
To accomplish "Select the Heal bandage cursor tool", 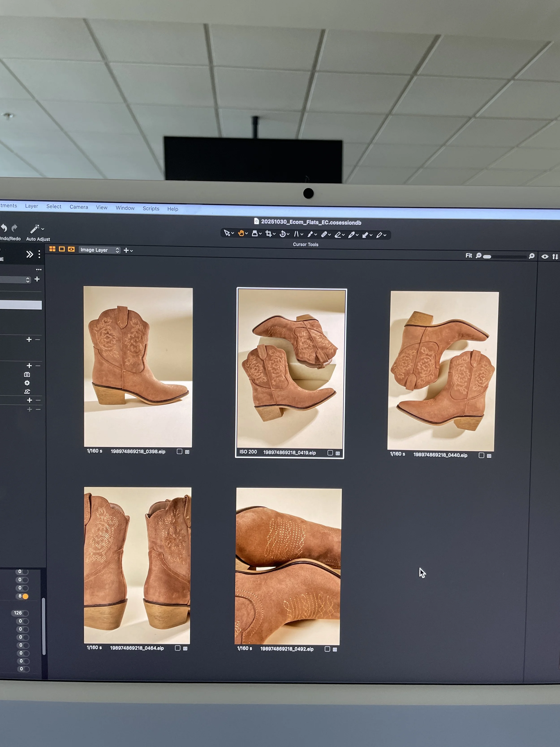I will point(324,234).
